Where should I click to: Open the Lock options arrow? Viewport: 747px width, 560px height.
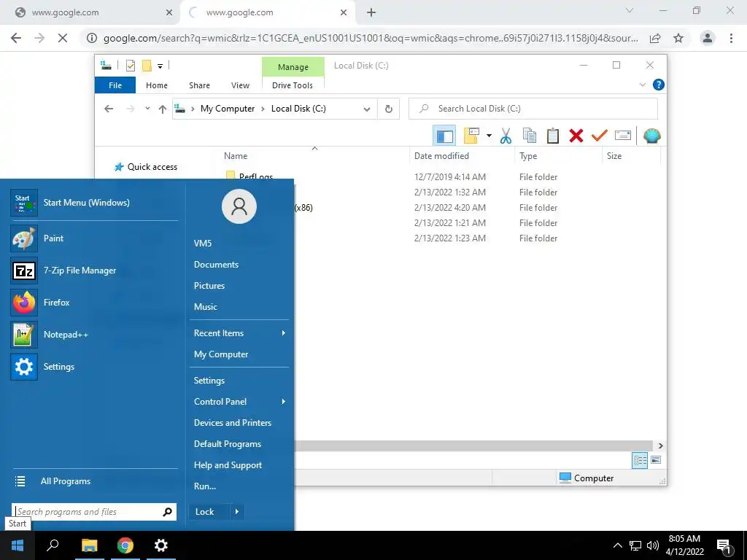pyautogui.click(x=237, y=512)
